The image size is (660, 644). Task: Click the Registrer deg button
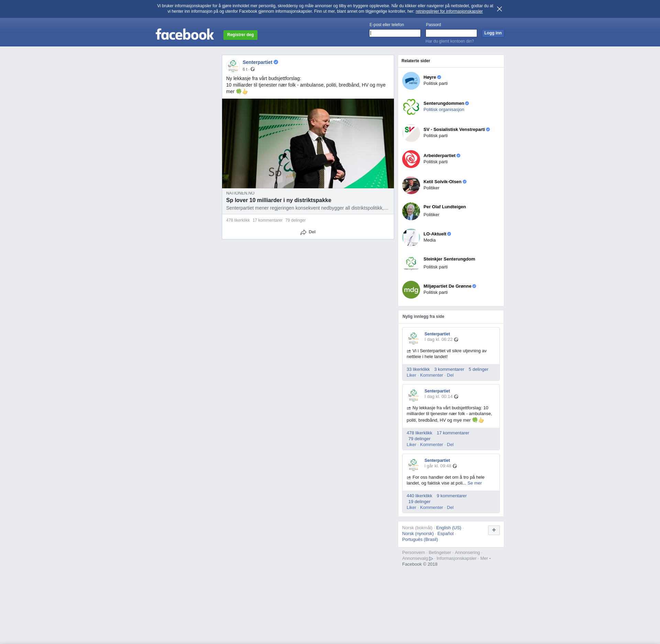[x=240, y=35]
